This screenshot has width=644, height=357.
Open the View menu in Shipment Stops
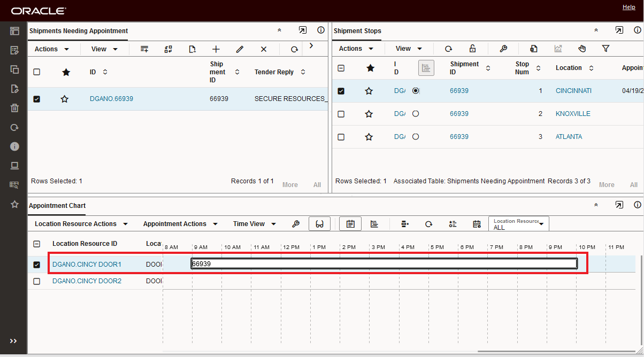[409, 49]
